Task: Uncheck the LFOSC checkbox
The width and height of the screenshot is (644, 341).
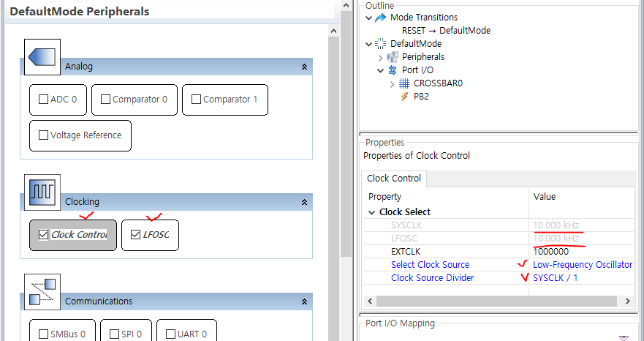Action: [135, 235]
